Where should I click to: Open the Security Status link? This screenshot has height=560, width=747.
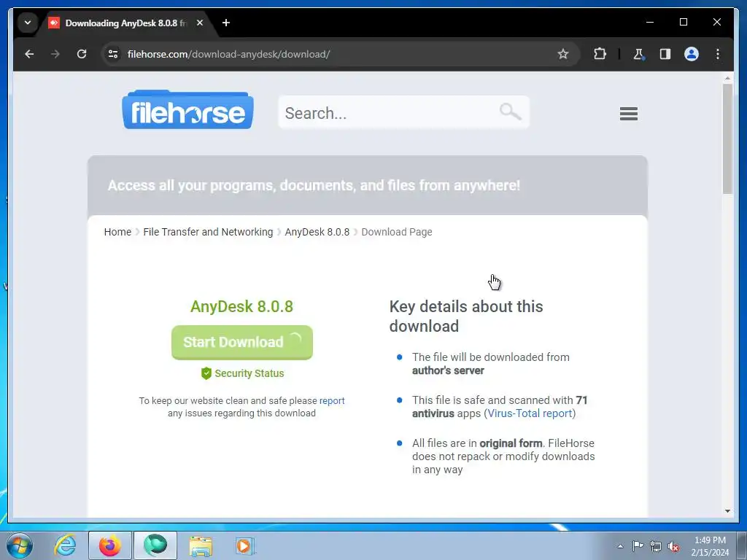coord(249,373)
